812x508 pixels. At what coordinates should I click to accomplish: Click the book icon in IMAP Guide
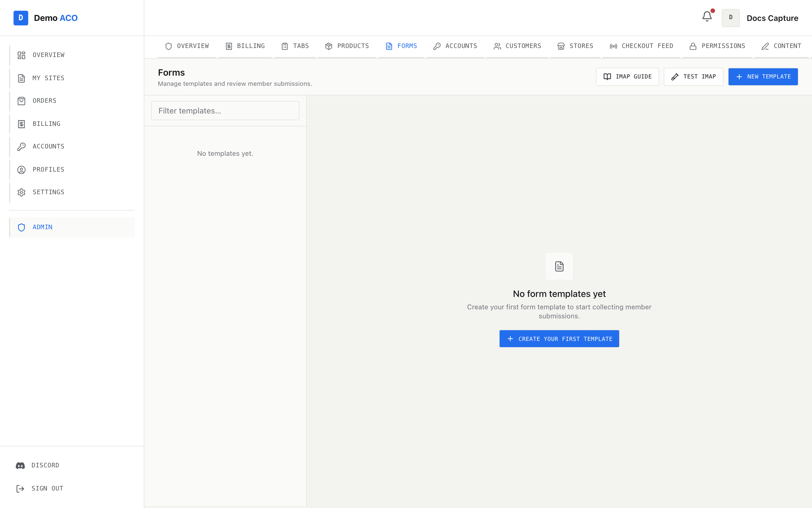(607, 76)
